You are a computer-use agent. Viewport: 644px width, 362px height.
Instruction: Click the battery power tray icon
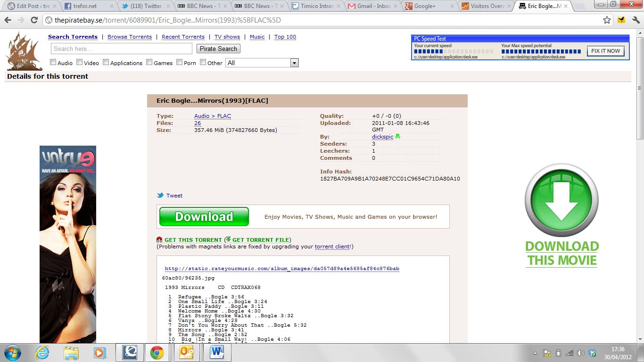558,353
